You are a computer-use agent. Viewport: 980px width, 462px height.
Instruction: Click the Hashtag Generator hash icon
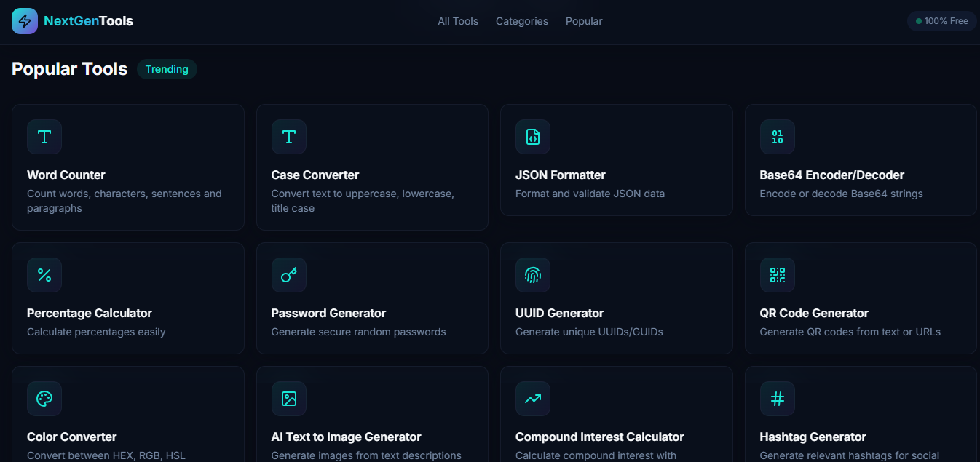click(777, 399)
